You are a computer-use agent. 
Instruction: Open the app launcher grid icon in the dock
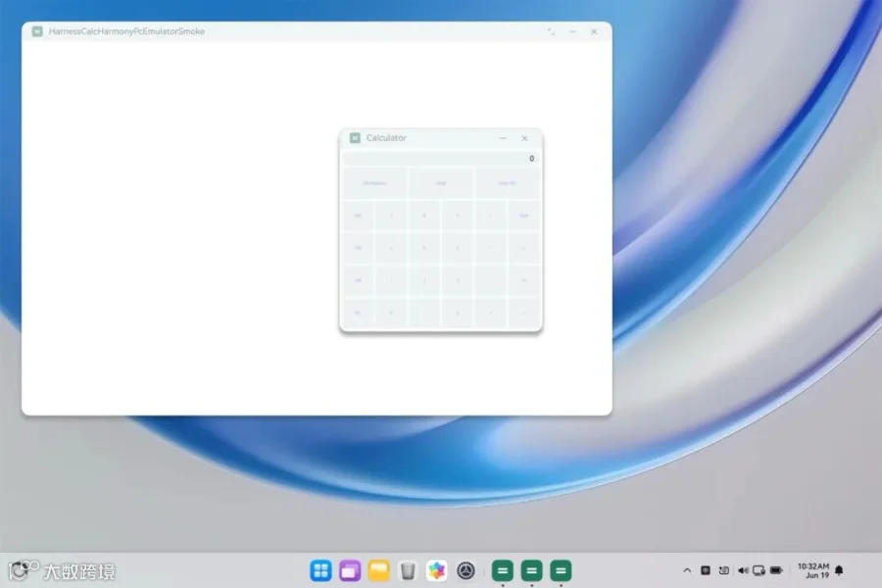pyautogui.click(x=320, y=570)
